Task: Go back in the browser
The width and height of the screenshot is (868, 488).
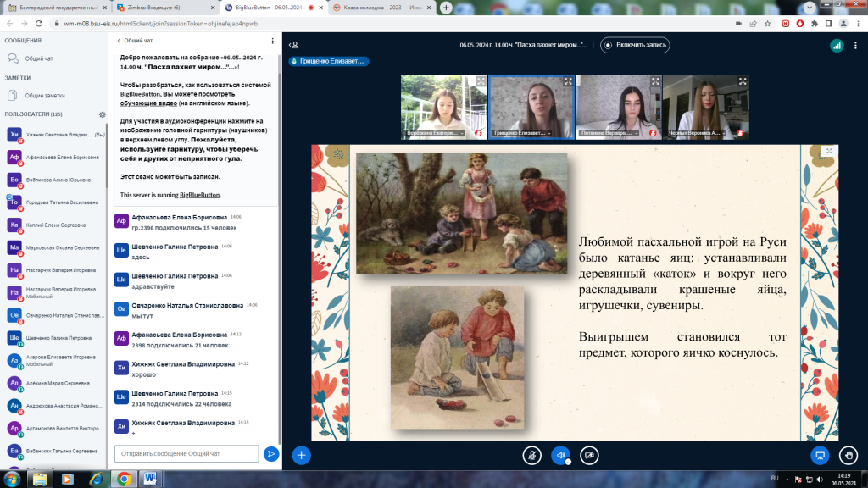Action: point(9,24)
